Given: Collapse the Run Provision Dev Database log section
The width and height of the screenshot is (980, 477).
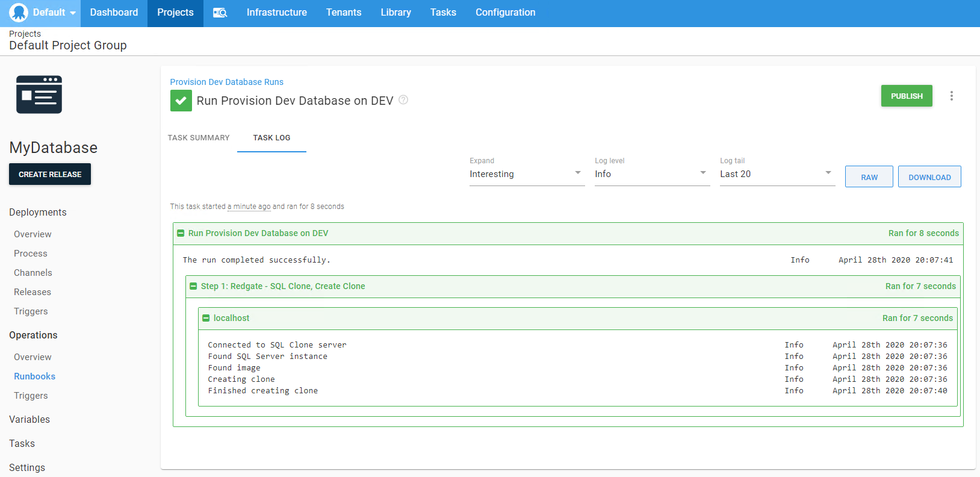Looking at the screenshot, I should (x=181, y=233).
